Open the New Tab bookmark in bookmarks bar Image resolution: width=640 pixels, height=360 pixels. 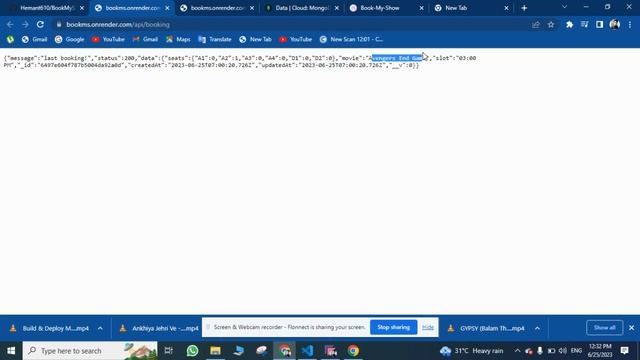click(x=256, y=39)
